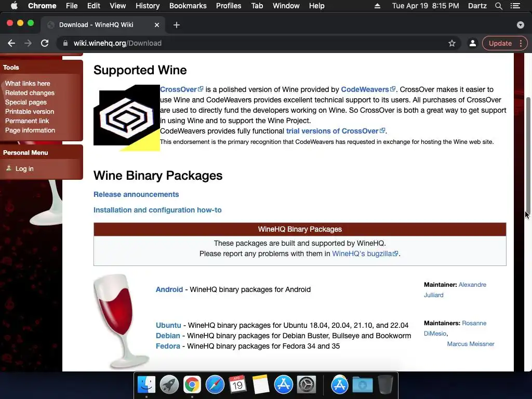
Task: Open Alexandre Julliard maintainer link
Action: (455, 290)
